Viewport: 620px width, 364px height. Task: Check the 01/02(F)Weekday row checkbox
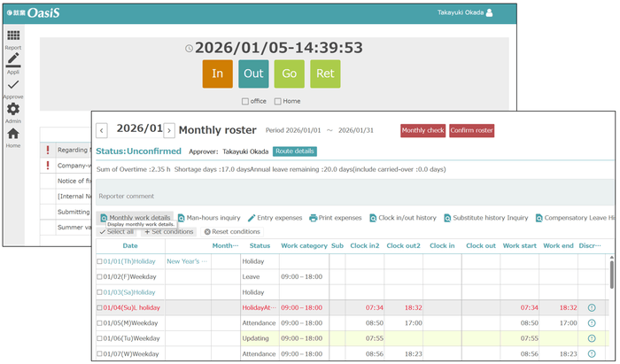[x=99, y=277]
